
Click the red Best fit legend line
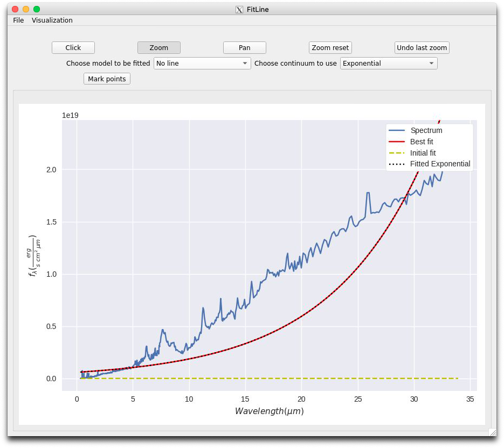(397, 142)
